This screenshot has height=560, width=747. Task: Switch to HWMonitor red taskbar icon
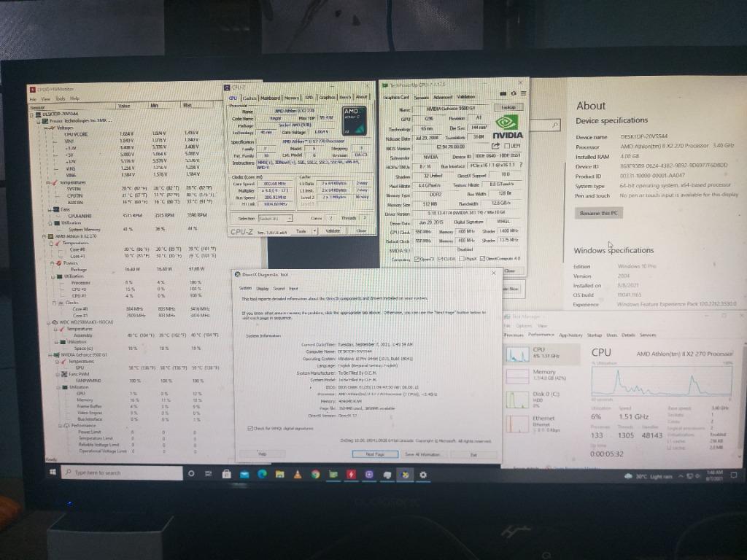pyautogui.click(x=351, y=474)
